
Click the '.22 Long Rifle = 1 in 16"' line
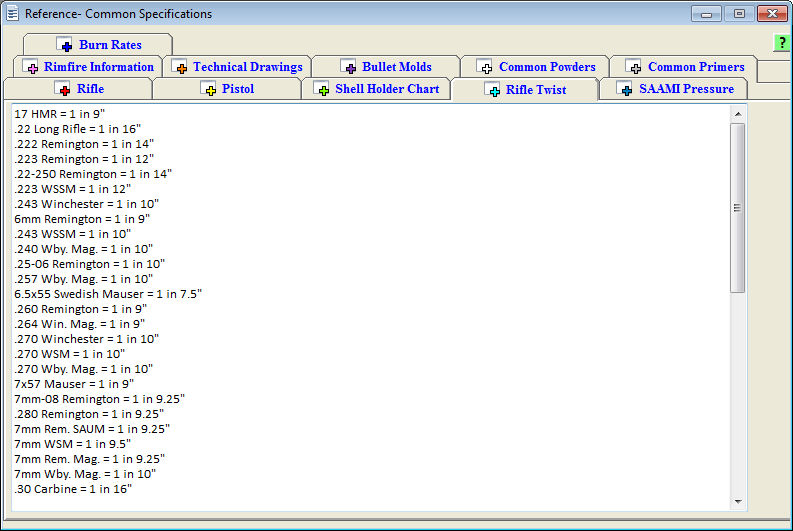point(77,129)
